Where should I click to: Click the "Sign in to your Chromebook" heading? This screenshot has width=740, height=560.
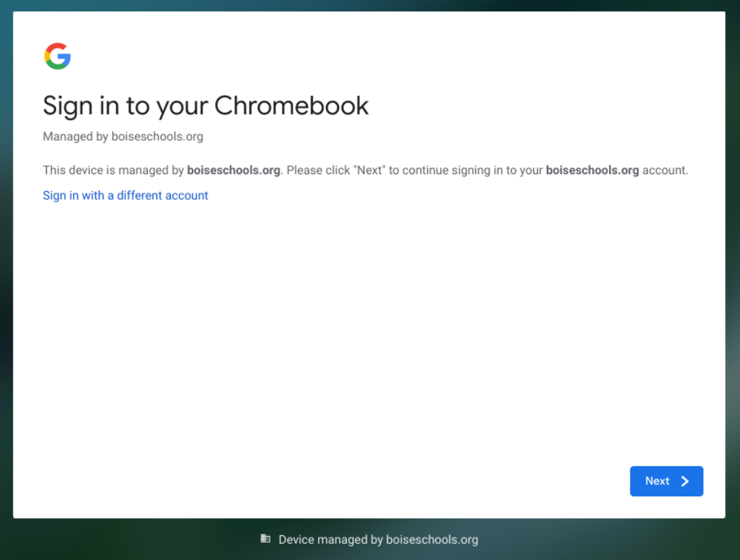(205, 105)
